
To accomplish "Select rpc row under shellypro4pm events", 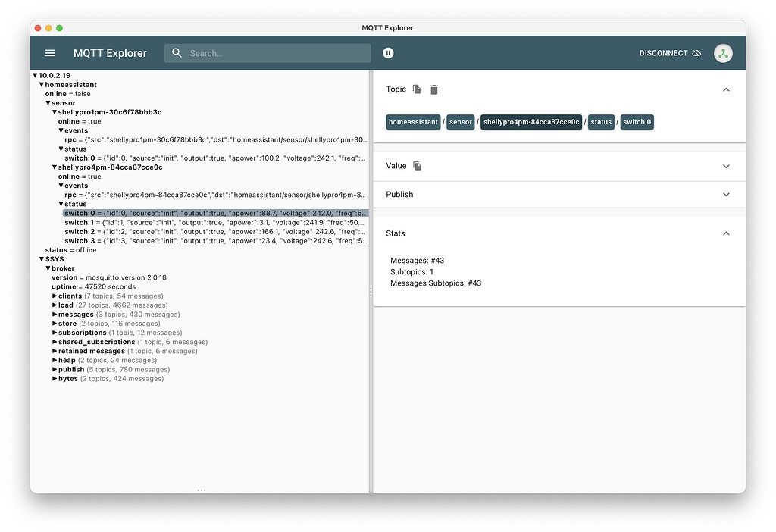I will coord(215,195).
